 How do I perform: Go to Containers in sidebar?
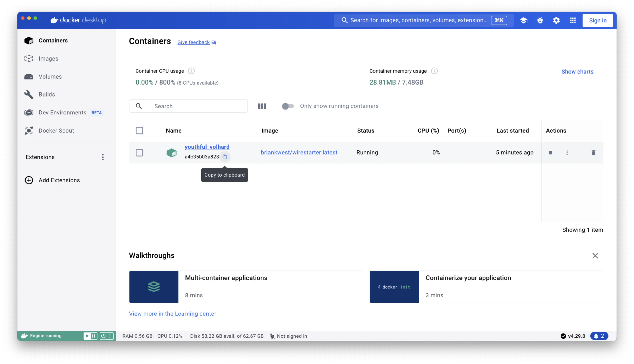tap(66, 41)
